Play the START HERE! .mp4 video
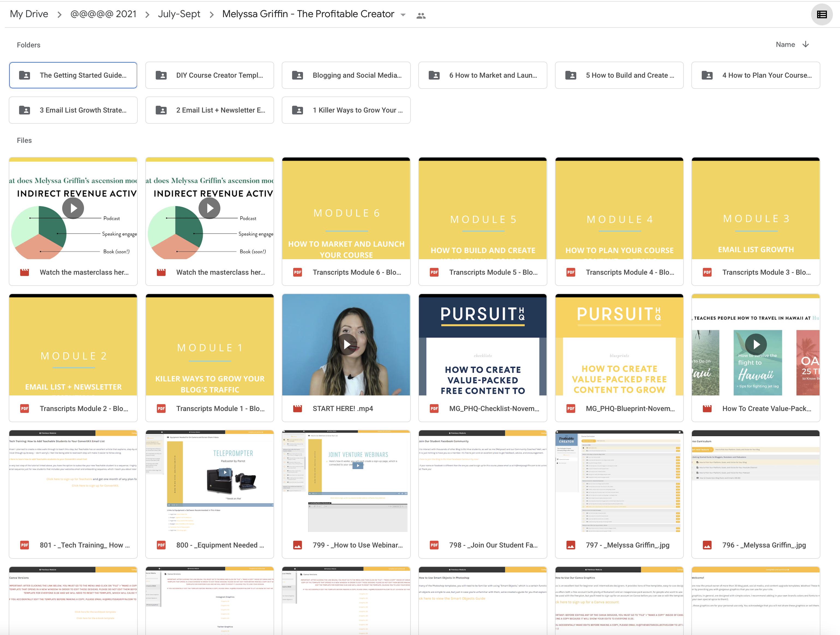The width and height of the screenshot is (840, 635). 347,344
